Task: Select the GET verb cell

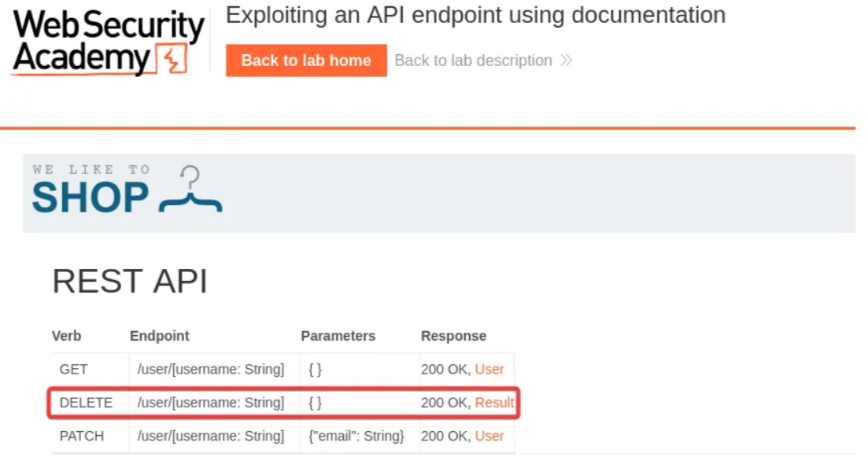Action: 73,369
